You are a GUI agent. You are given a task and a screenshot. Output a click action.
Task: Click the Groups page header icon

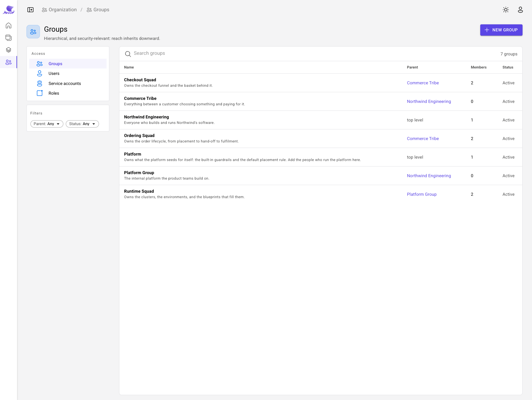click(33, 32)
